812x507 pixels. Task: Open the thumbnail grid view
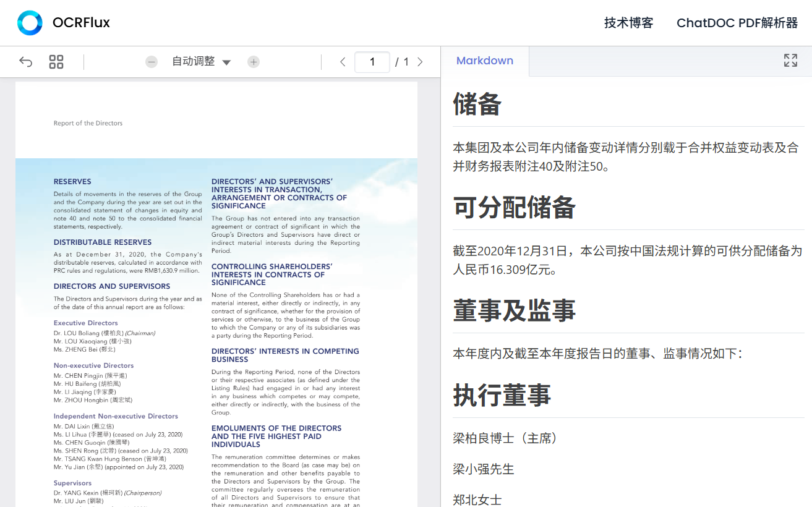(56, 62)
